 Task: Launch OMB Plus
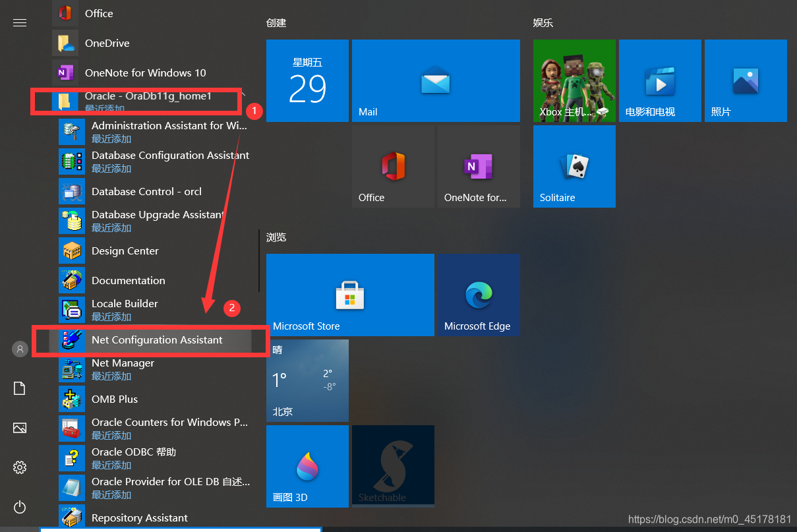(154, 399)
